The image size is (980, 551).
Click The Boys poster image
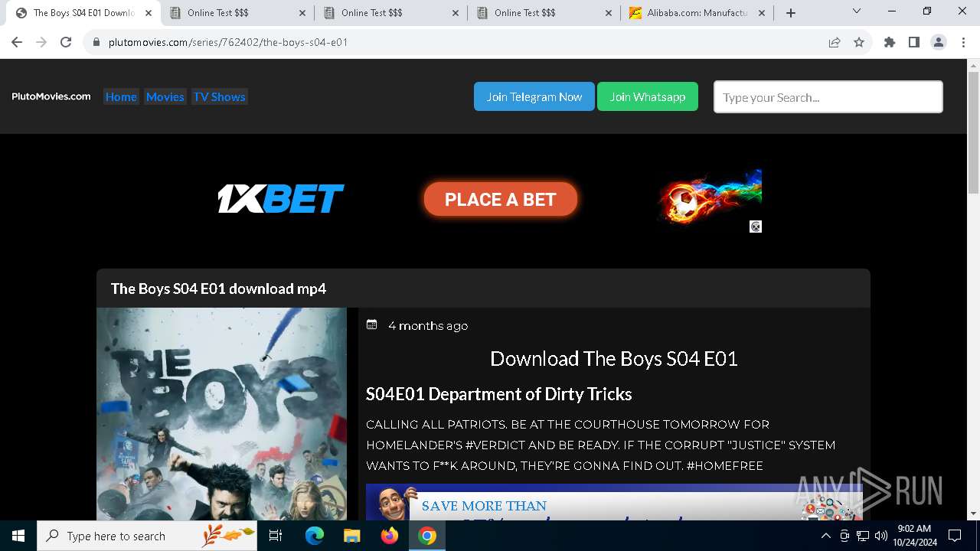point(222,414)
